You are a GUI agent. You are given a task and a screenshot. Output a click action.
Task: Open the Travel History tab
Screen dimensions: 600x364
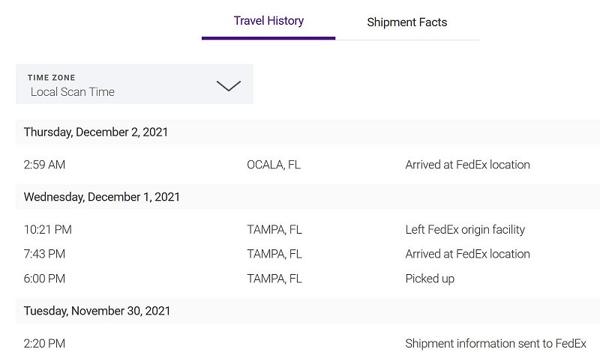268,21
